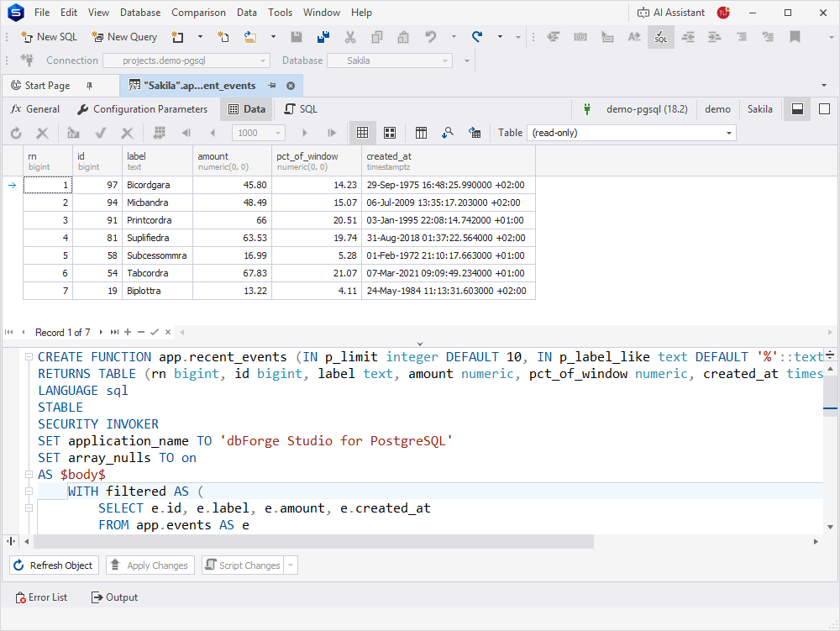Open the Tools menu

(281, 13)
